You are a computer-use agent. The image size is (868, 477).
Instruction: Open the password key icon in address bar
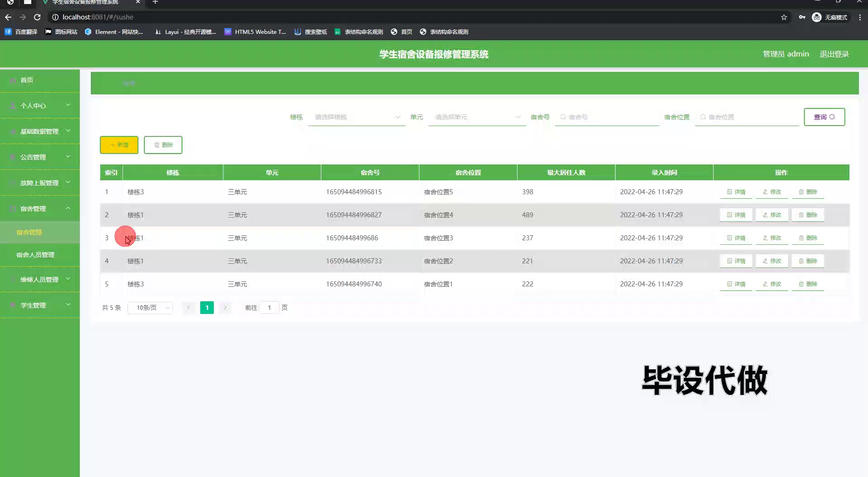(802, 17)
